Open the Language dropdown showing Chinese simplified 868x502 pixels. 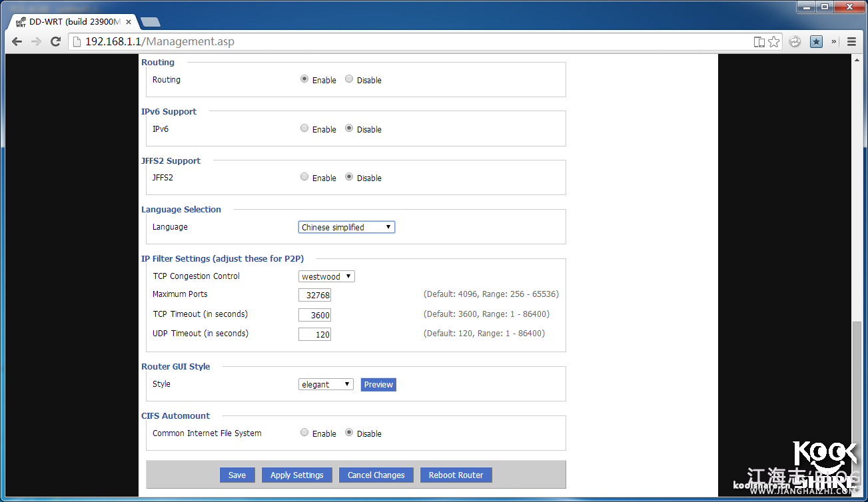point(346,227)
